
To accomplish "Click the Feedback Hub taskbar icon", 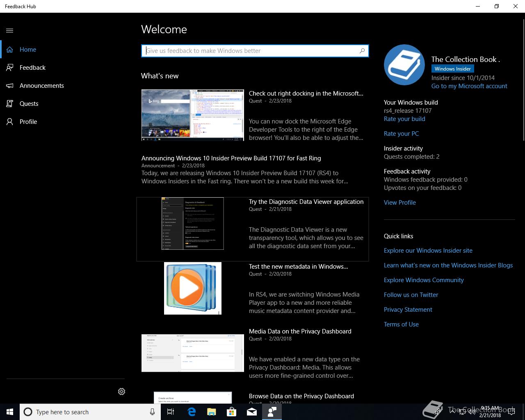I will [272, 412].
